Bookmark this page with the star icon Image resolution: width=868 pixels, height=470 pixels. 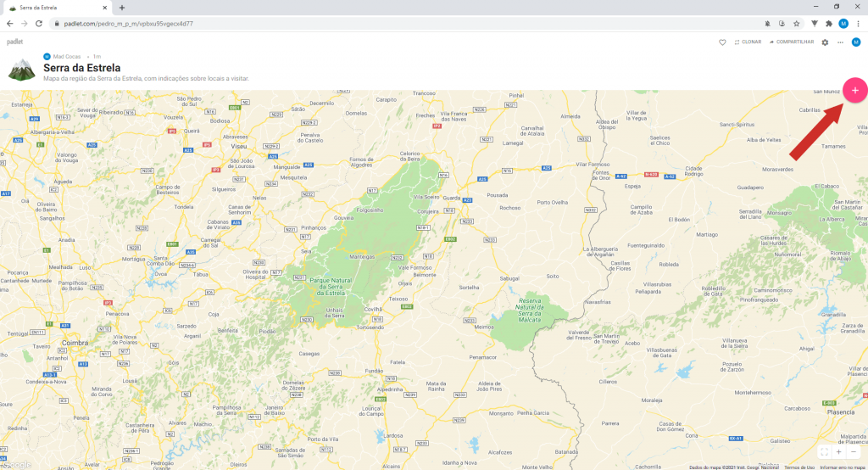click(x=797, y=23)
